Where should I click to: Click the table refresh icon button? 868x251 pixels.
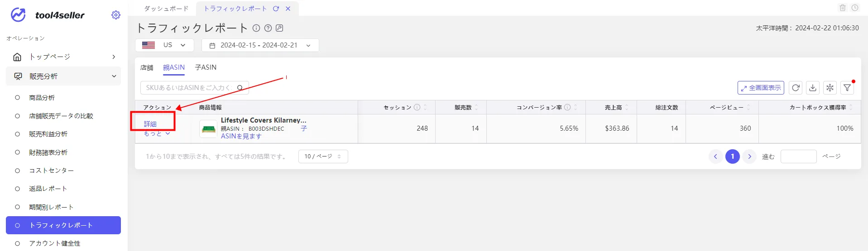click(796, 88)
